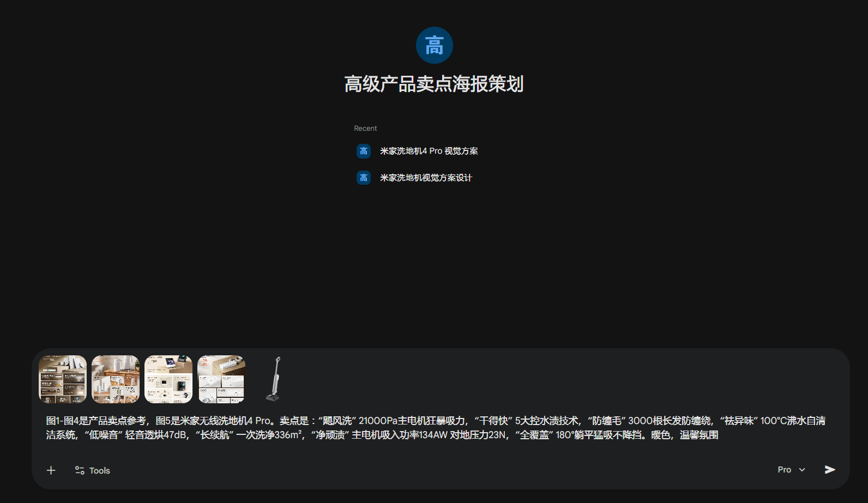Viewport: 868px width, 503px height.
Task: Click the icon beside 米家洗地机视觉方案设计
Action: [364, 178]
